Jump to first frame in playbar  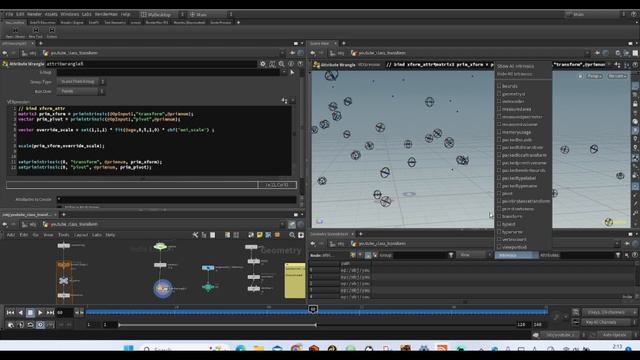[10, 313]
